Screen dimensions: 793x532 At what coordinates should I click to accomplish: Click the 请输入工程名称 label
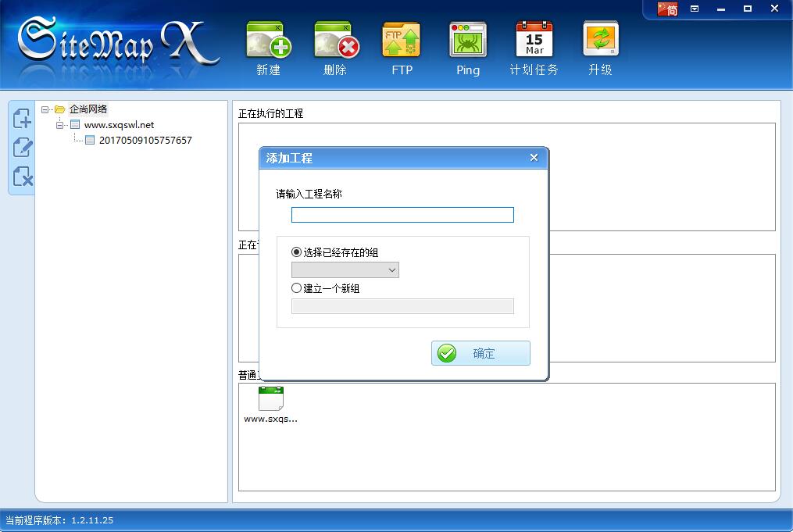(x=309, y=194)
